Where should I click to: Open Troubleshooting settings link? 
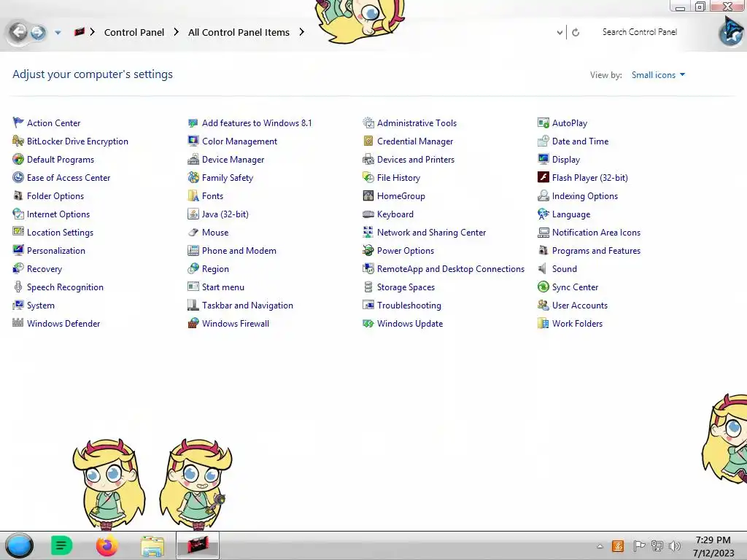[x=409, y=306]
